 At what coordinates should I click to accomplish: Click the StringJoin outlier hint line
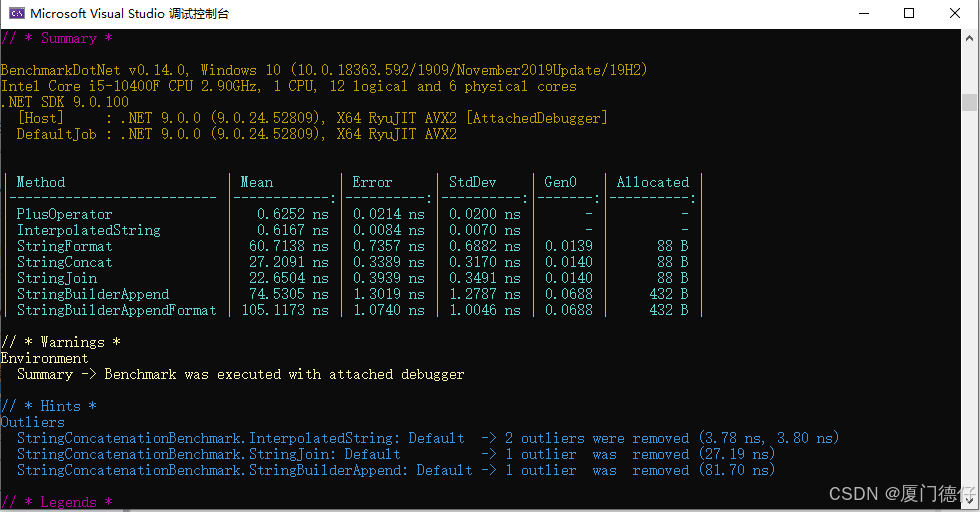[396, 454]
